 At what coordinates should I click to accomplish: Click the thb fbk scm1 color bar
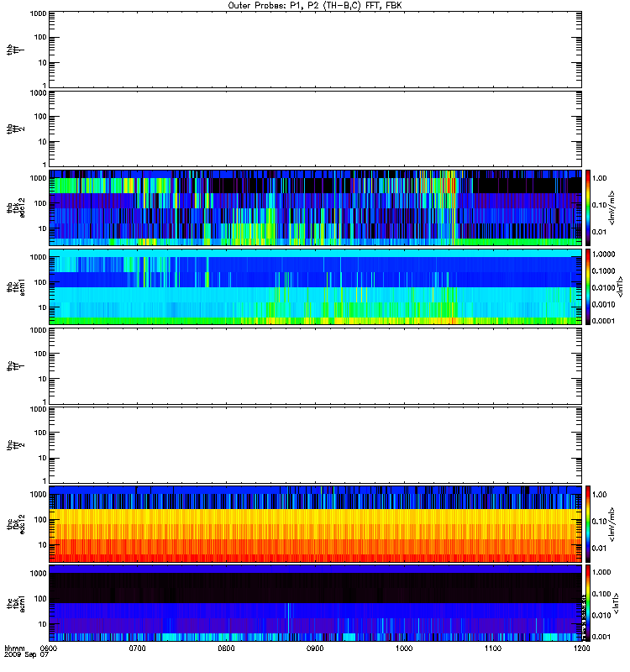pyautogui.click(x=588, y=286)
